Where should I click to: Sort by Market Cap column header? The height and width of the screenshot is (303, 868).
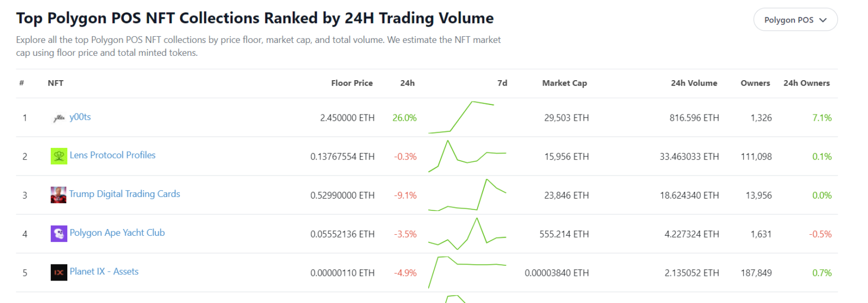coord(564,83)
